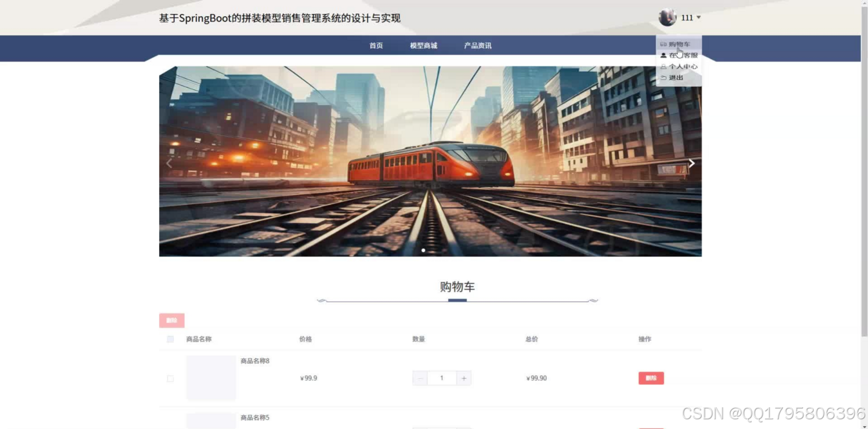Screen dimensions: 868x429
Task: Open 购物车 from the user menu
Action: pyautogui.click(x=679, y=44)
